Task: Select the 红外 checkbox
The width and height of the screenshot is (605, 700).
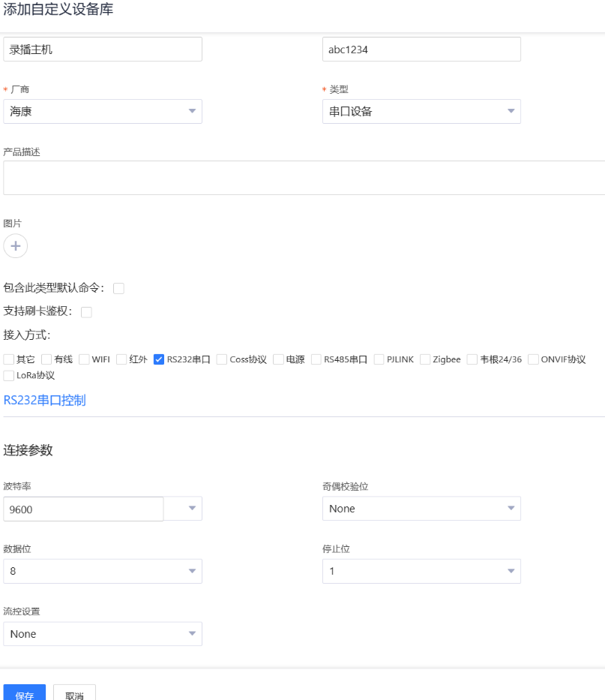Action: (121, 359)
